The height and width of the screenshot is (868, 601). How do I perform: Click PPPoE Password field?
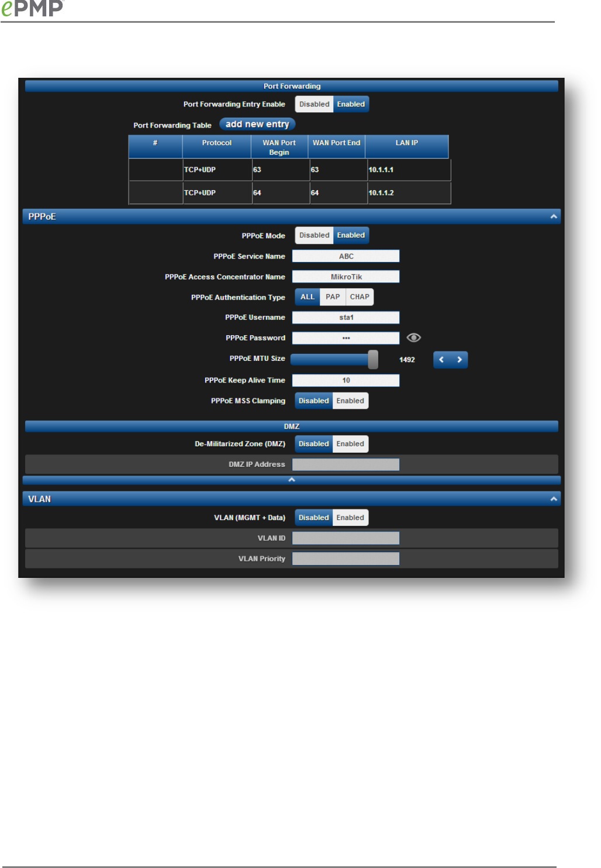coord(346,338)
